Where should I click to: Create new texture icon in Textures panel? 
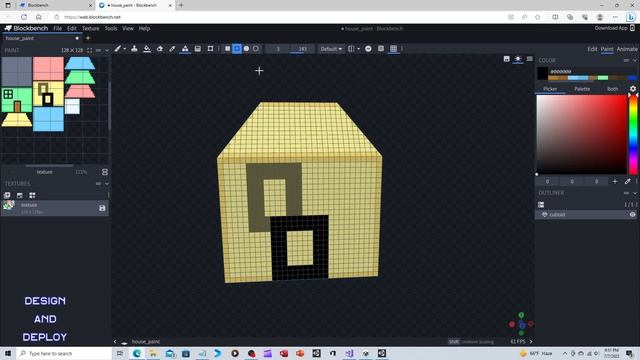tap(20, 195)
